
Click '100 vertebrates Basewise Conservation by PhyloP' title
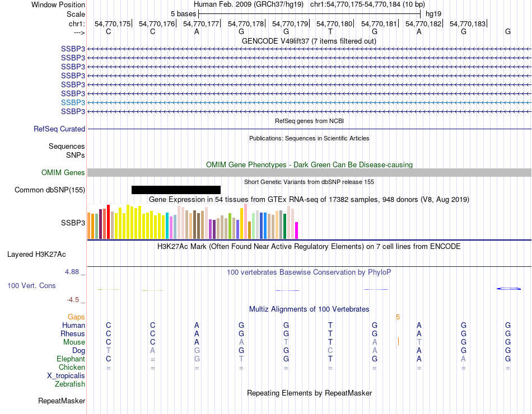click(x=309, y=272)
